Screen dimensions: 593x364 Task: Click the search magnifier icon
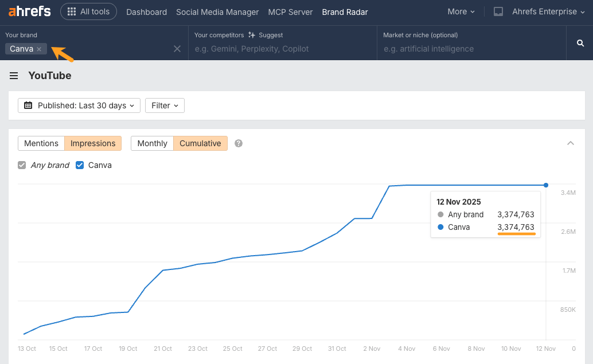pyautogui.click(x=580, y=42)
